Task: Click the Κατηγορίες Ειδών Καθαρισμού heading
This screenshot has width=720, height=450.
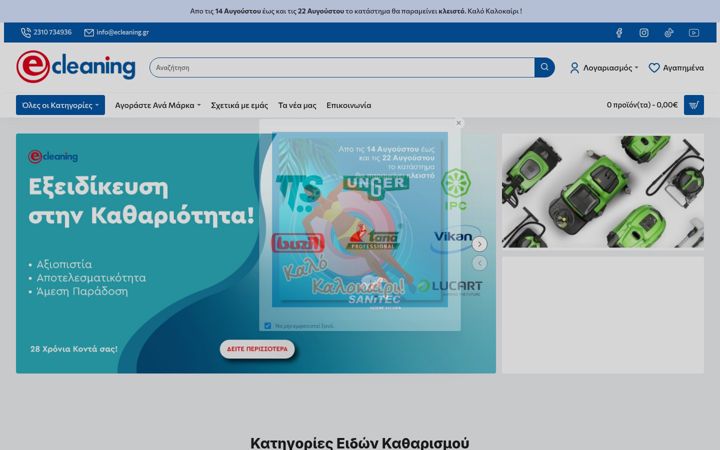Action: pyautogui.click(x=360, y=443)
